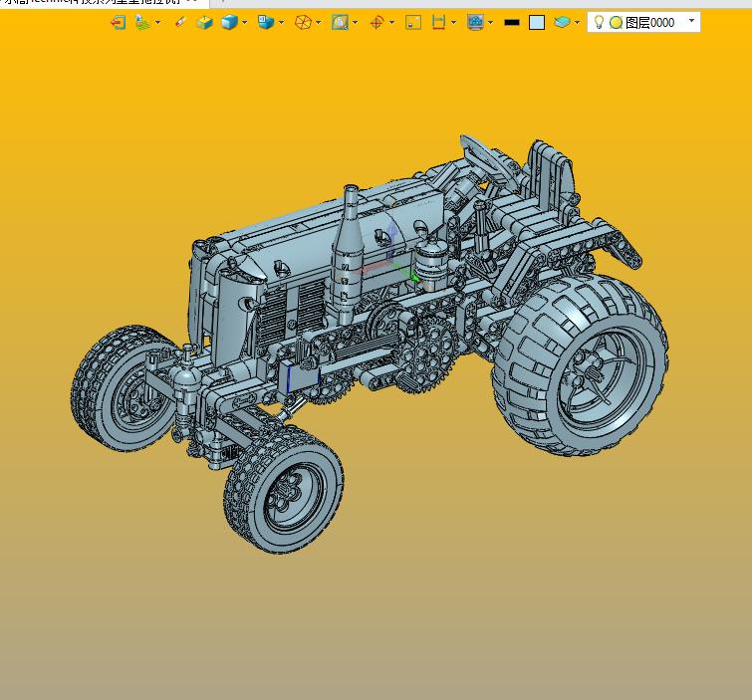Select the document tab at top left
Screen dimensions: 752x700
104,3
